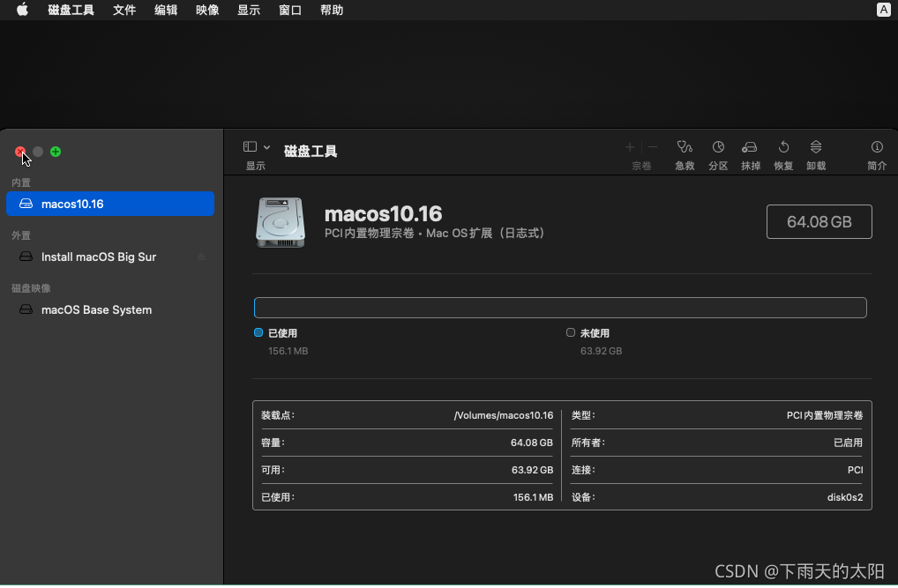This screenshot has height=588, width=898.
Task: Click the Unmount (卸载) icon
Action: pos(816,147)
